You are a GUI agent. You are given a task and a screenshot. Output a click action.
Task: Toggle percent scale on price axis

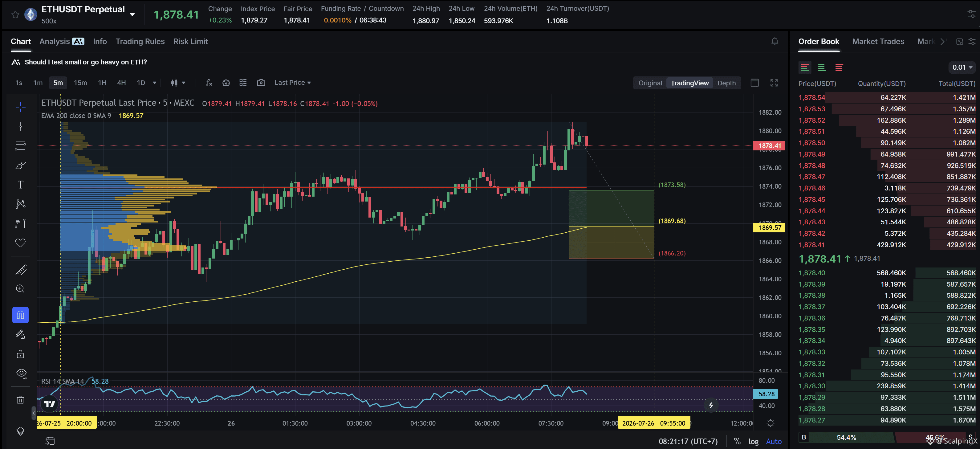pos(737,441)
